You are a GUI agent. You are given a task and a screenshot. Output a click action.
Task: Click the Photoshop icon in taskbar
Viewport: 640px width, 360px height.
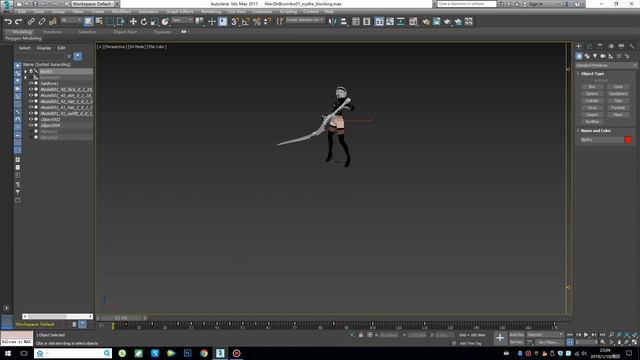(187, 353)
